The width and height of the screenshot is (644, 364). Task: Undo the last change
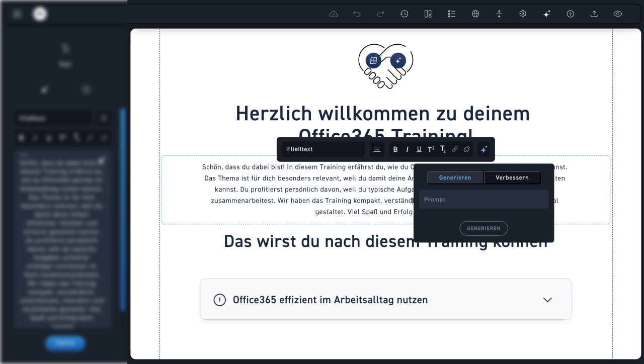click(x=357, y=14)
